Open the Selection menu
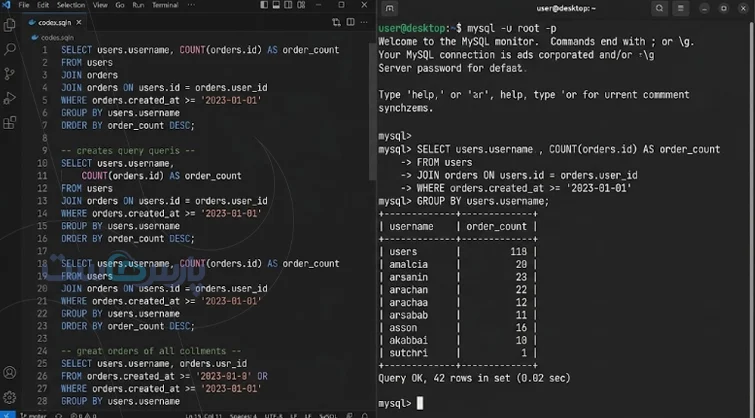This screenshot has width=755, height=418. click(x=71, y=5)
